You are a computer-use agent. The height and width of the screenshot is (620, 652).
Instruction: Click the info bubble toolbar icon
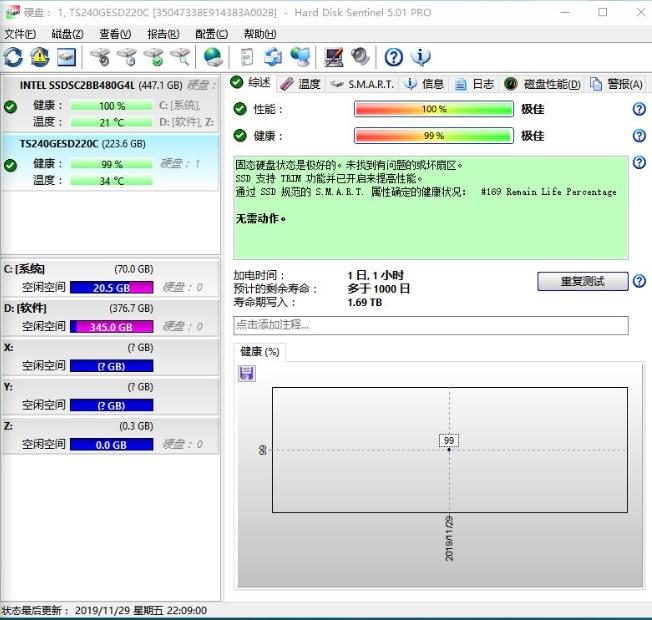(x=420, y=57)
